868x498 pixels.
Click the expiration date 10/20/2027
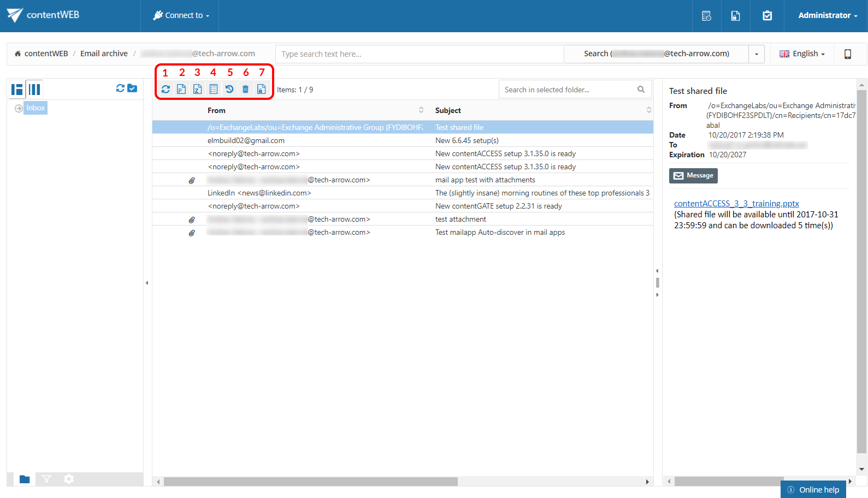pyautogui.click(x=728, y=155)
